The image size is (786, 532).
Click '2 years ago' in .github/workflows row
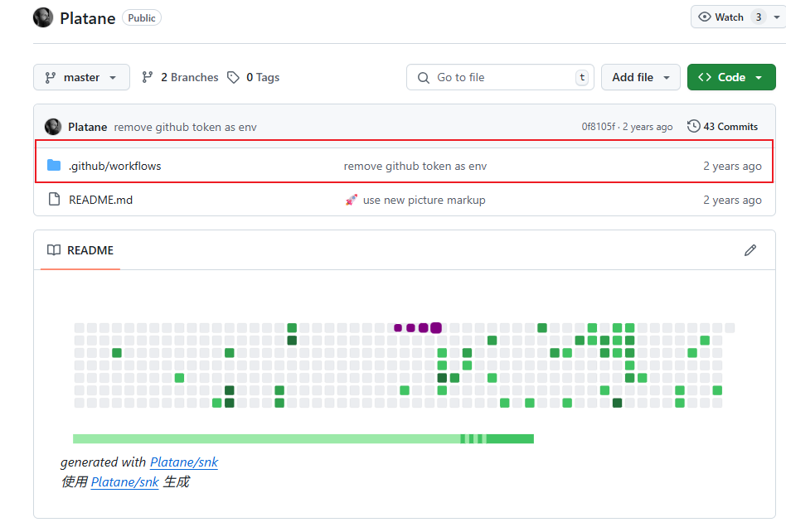click(732, 167)
